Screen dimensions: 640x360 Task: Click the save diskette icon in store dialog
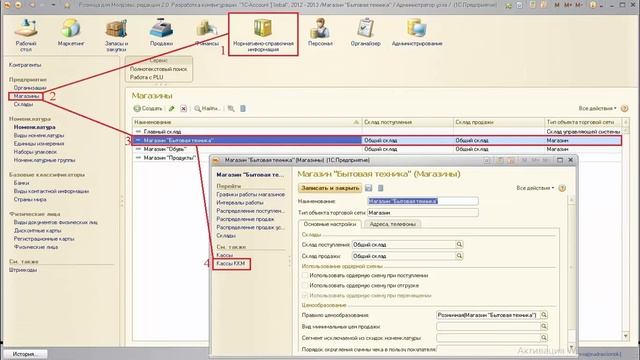(369, 188)
